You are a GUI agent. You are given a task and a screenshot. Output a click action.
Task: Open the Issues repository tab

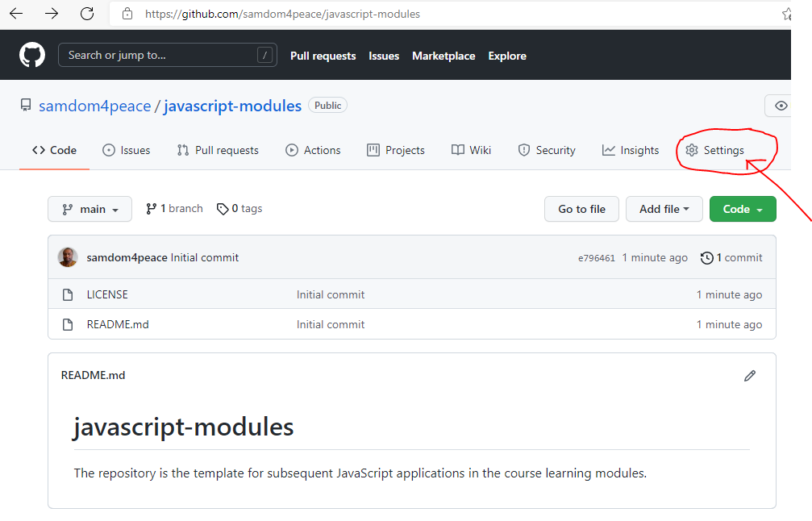[x=127, y=150]
